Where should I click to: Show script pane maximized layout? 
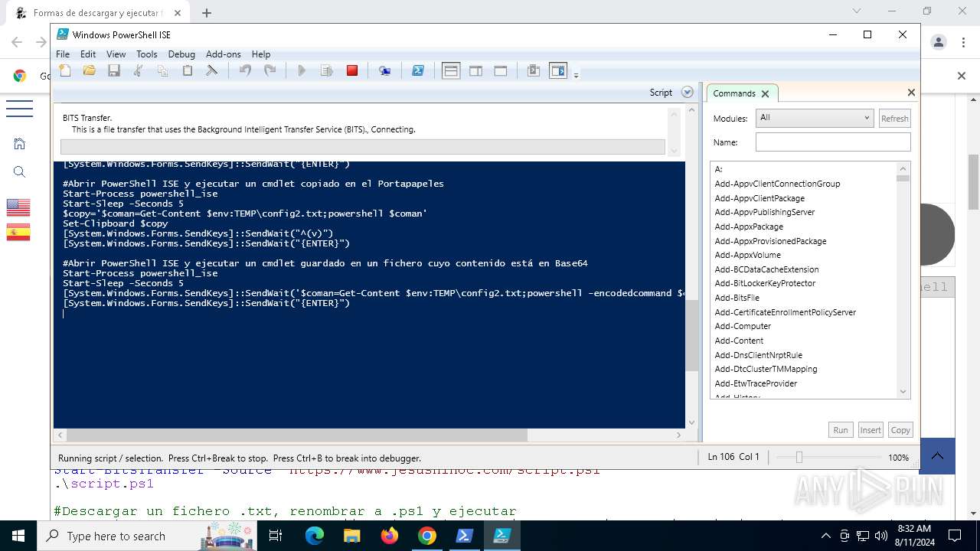coord(500,70)
